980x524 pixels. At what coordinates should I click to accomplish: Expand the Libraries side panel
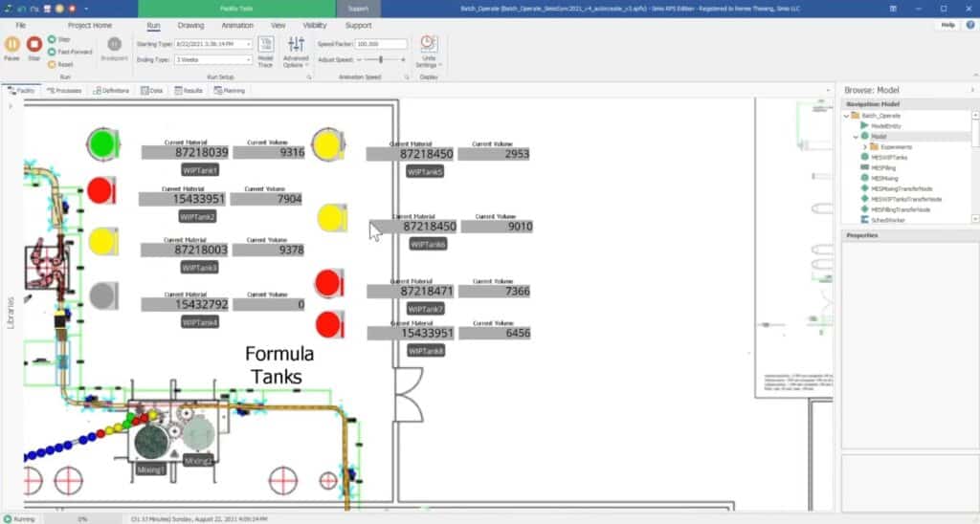pos(10,313)
